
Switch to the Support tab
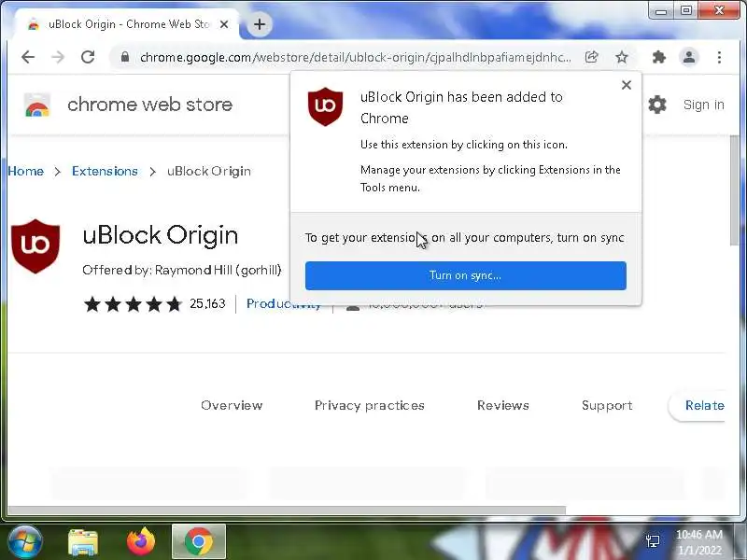tap(607, 405)
